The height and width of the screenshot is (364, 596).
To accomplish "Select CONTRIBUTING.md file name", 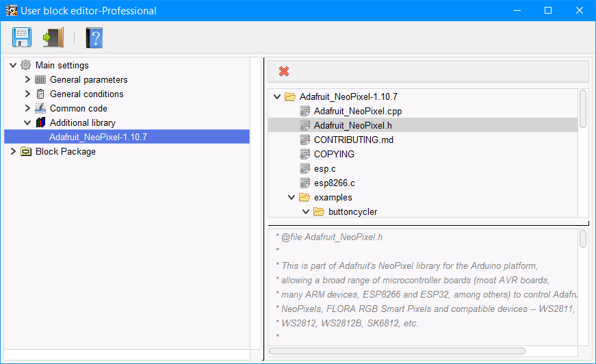I will (x=354, y=140).
